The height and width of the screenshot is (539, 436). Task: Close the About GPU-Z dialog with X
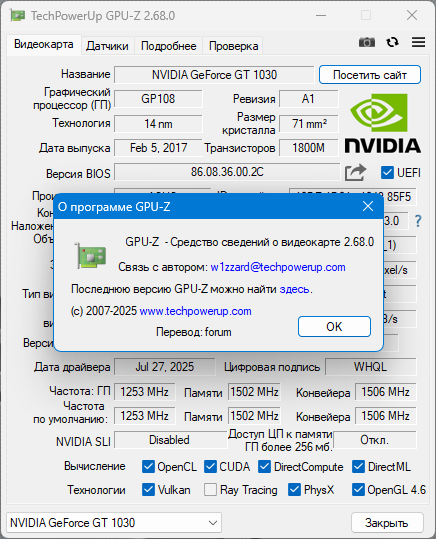pyautogui.click(x=368, y=206)
